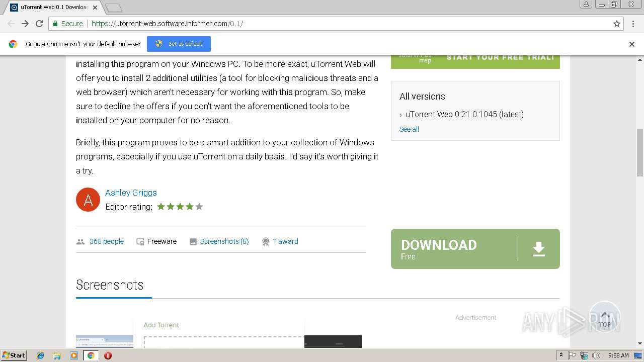
Task: Set Chrome as default browser
Action: pyautogui.click(x=179, y=44)
